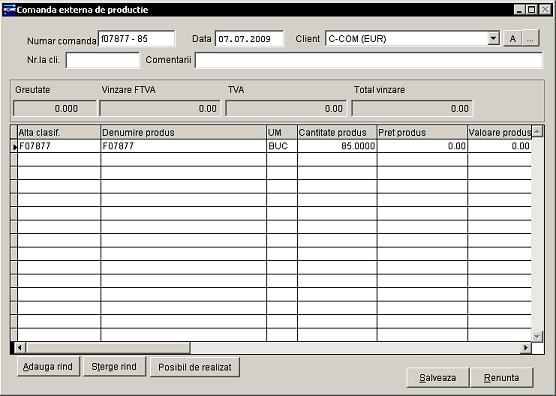Image resolution: width=556 pixels, height=396 pixels.
Task: Click the 85.0000 quantity cell
Action: pyautogui.click(x=337, y=146)
